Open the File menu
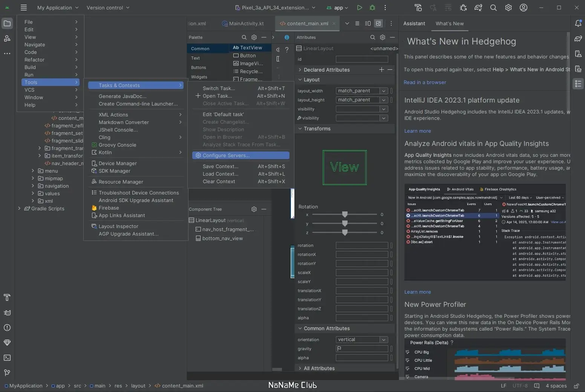The image size is (585, 392). click(51, 22)
